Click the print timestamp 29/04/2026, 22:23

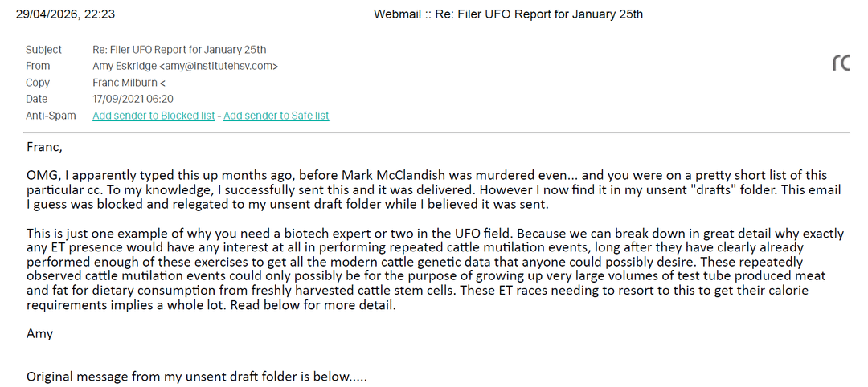click(x=60, y=14)
